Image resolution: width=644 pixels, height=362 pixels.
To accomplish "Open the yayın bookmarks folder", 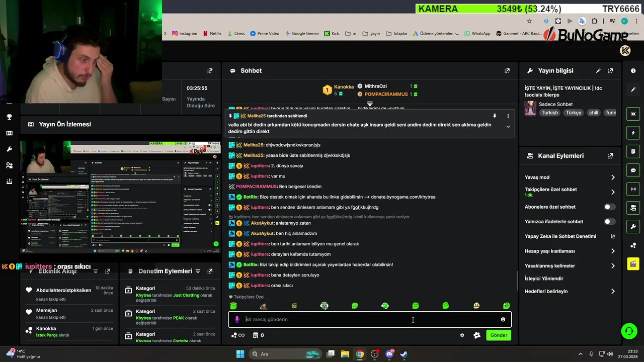I will coord(371,34).
